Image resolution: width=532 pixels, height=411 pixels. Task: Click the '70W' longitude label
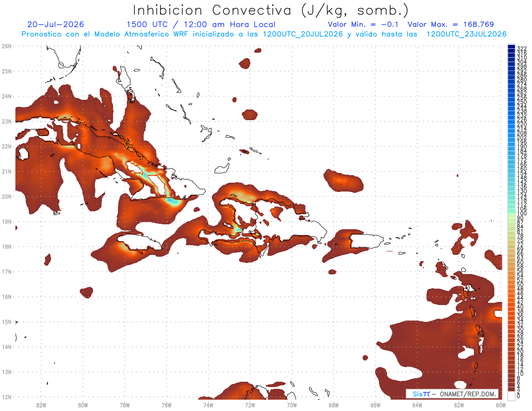(292, 405)
